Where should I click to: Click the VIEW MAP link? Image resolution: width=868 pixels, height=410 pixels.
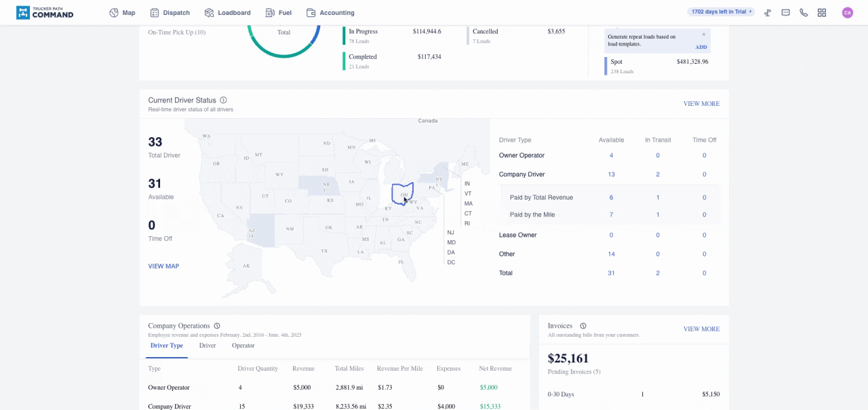[x=163, y=266]
